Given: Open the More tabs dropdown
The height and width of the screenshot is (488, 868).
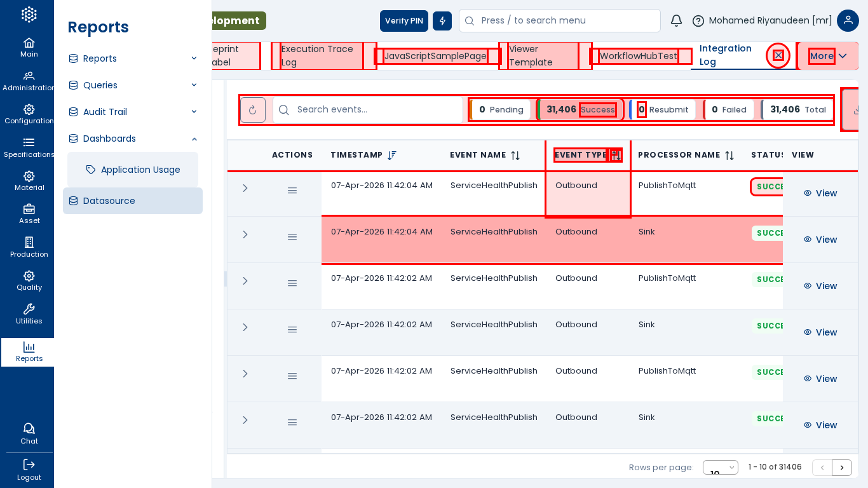Looking at the screenshot, I should click(827, 56).
